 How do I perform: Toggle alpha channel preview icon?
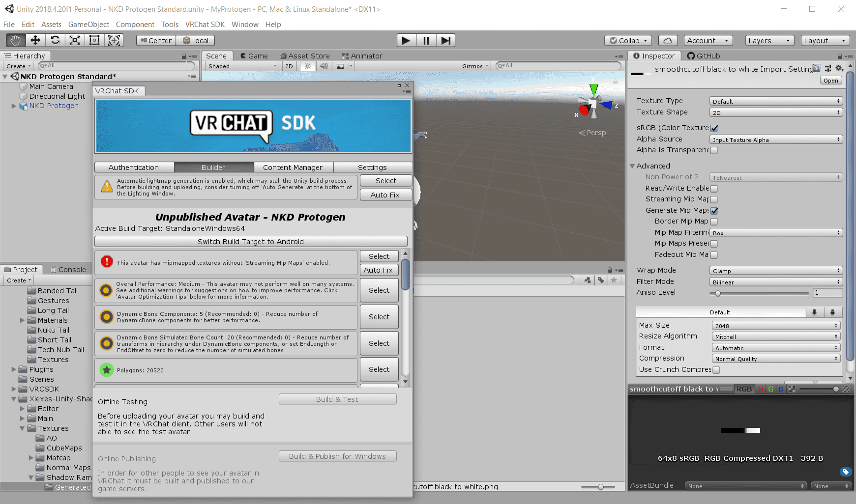[x=792, y=389]
